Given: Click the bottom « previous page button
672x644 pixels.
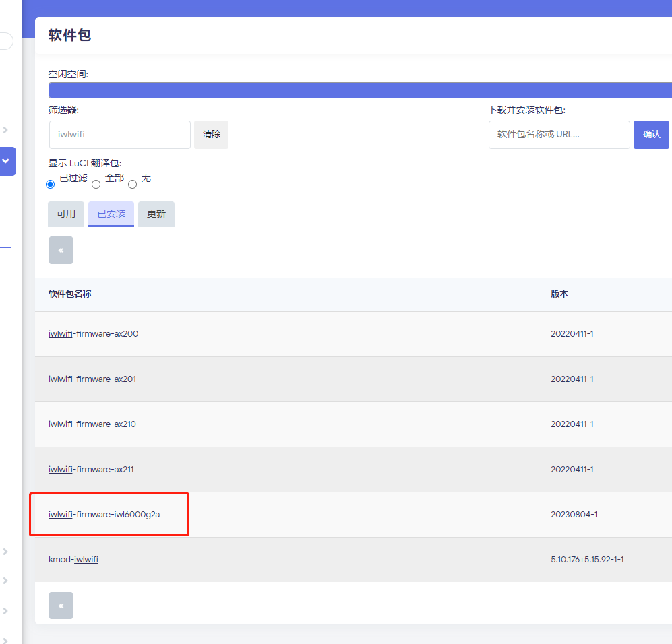Looking at the screenshot, I should click(61, 606).
